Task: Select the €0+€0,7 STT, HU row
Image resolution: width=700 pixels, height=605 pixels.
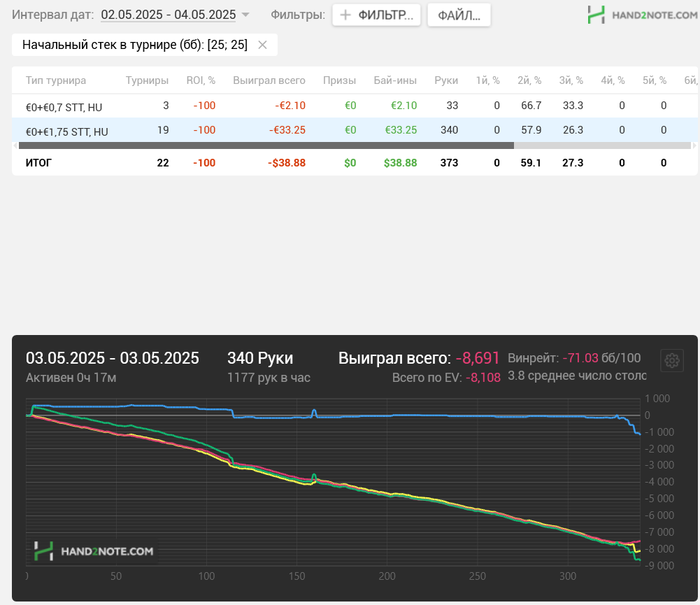Action: 354,106
